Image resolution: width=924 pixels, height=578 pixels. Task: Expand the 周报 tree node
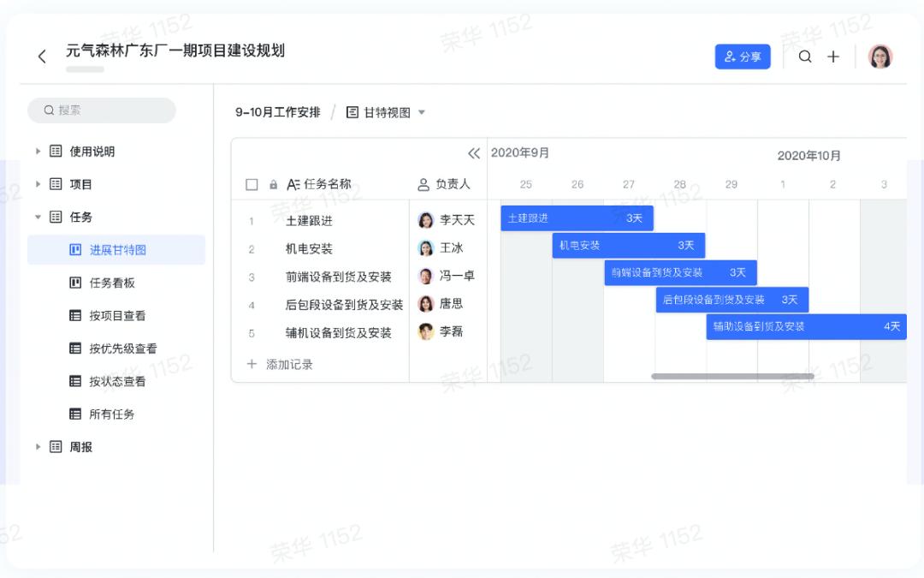click(x=38, y=447)
